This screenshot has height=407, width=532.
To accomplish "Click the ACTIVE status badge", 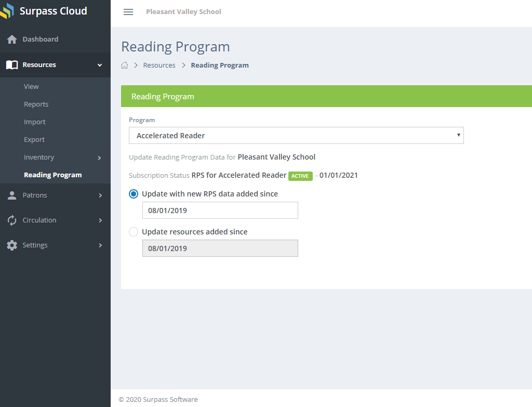I will 300,176.
